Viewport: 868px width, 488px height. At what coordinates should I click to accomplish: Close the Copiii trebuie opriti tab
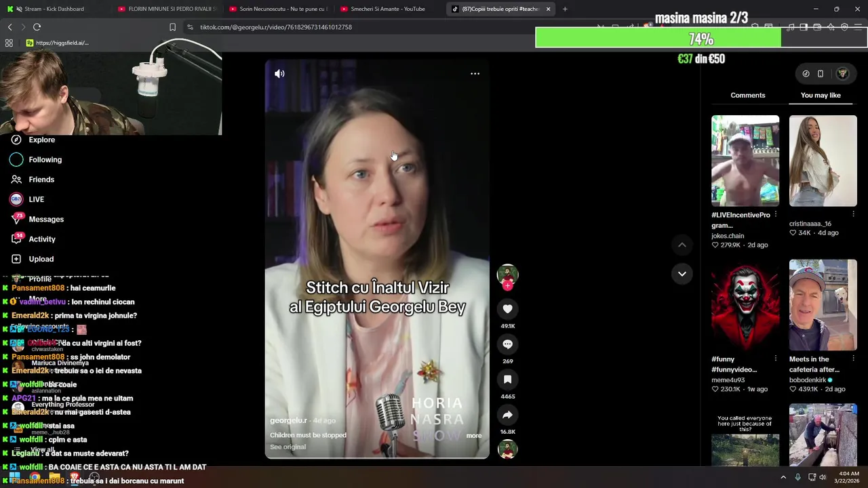[x=548, y=9]
